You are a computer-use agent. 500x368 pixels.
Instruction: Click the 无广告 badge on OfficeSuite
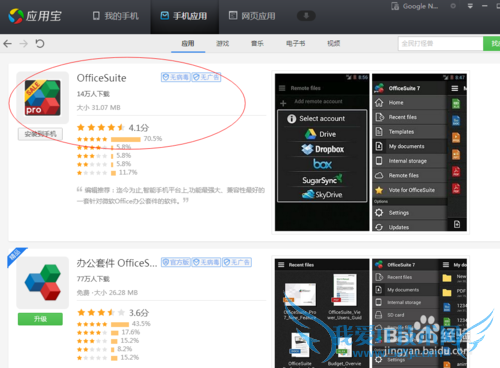click(x=206, y=77)
